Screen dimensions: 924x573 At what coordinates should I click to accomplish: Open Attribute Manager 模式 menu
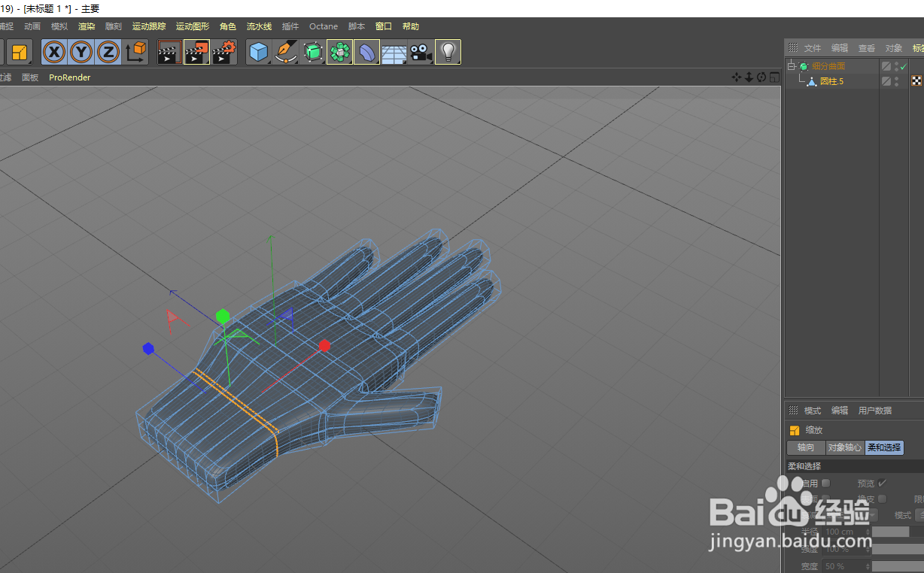tap(813, 411)
